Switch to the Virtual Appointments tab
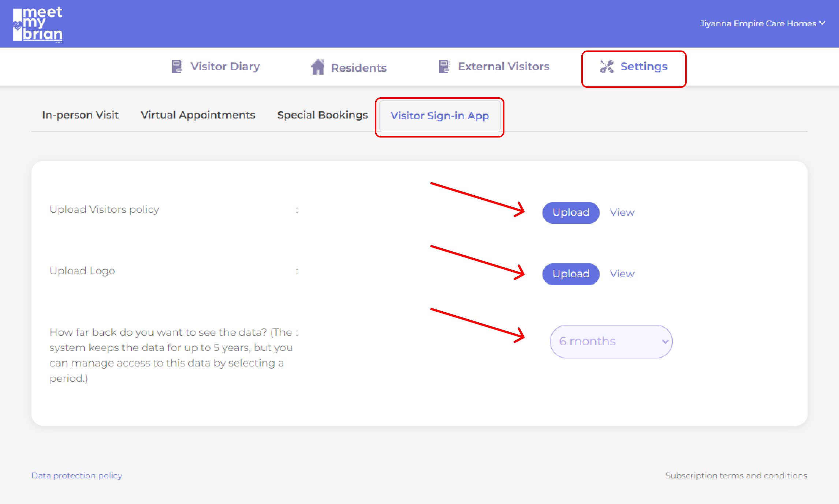 tap(198, 115)
